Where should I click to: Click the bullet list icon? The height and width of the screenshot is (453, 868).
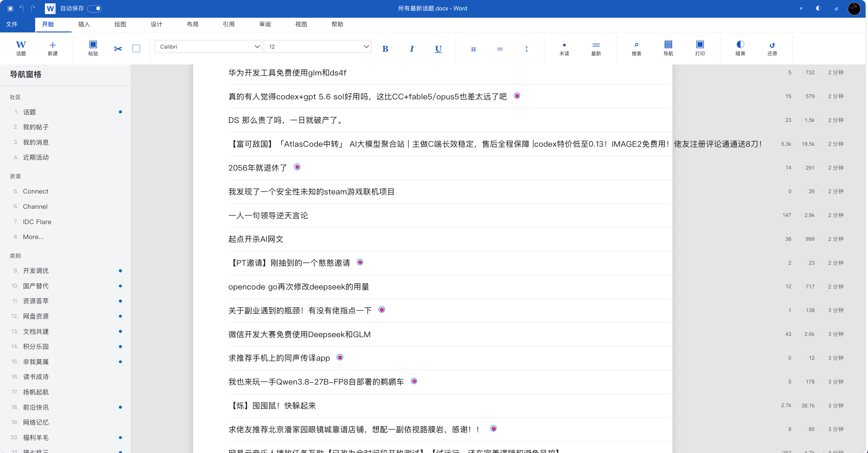473,49
